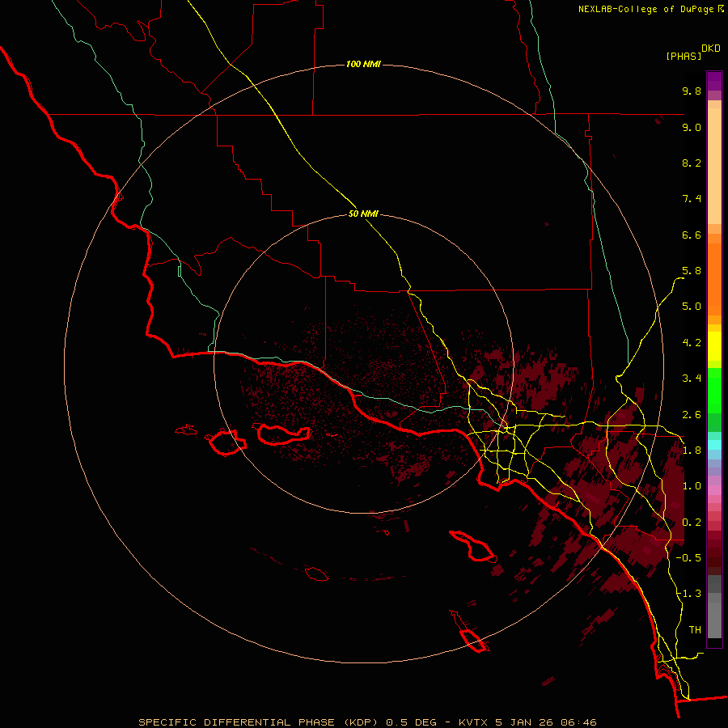The width and height of the screenshot is (728, 728).
Task: Click the cyan color bar segment
Action: (714, 445)
